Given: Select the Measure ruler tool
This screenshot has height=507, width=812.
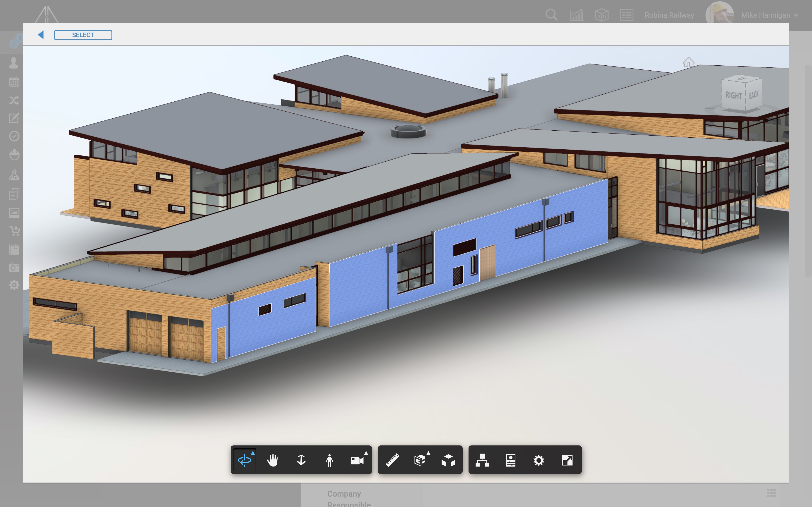Looking at the screenshot, I should (392, 460).
